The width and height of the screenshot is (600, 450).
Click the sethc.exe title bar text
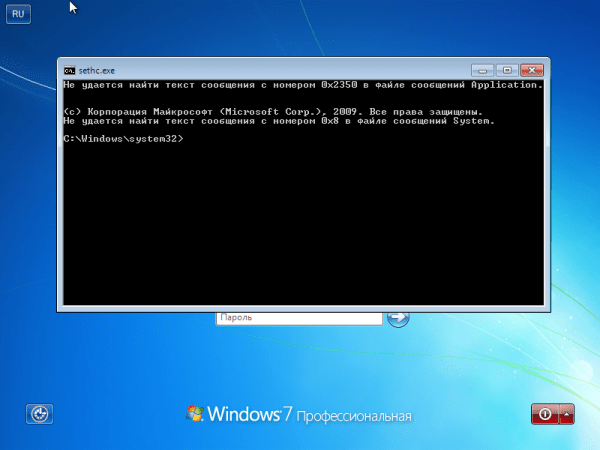coord(96,71)
